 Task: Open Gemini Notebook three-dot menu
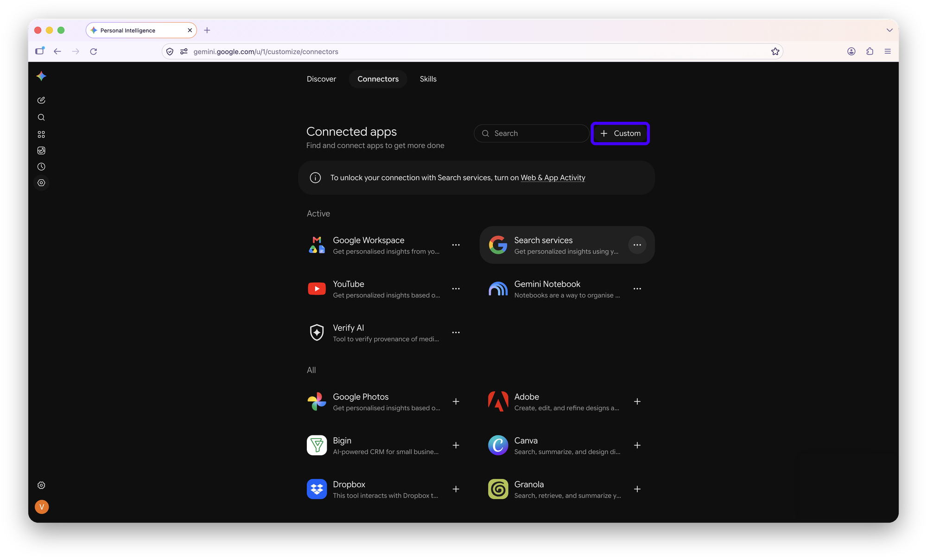tap(637, 289)
